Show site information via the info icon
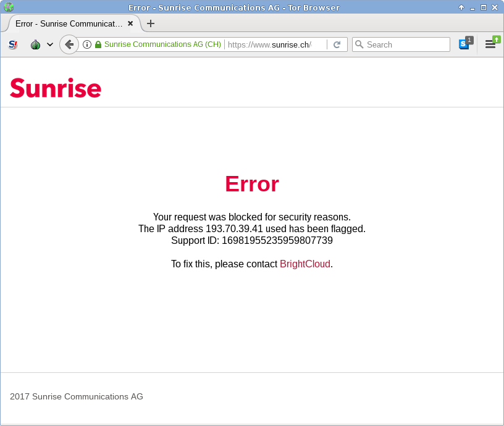 87,44
